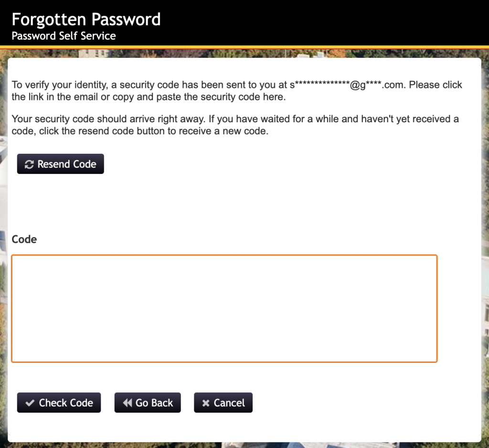Click the double-arrow rewind icon on Go Back
This screenshot has height=448, width=489.
pos(127,403)
